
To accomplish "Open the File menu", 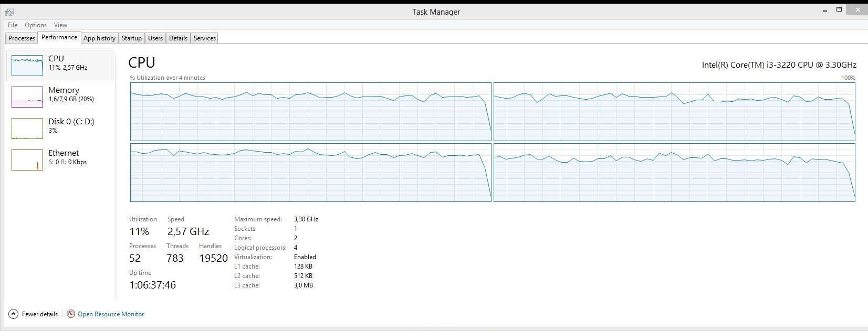I will click(x=13, y=25).
